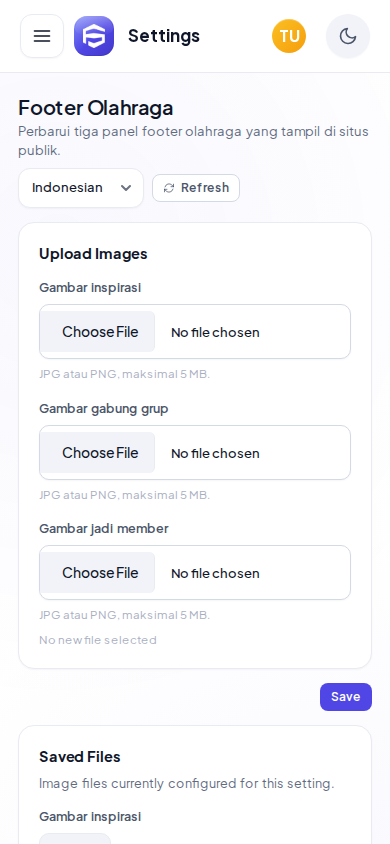The image size is (390, 844).
Task: Click the Footer Olahraga page heading
Action: (x=96, y=108)
